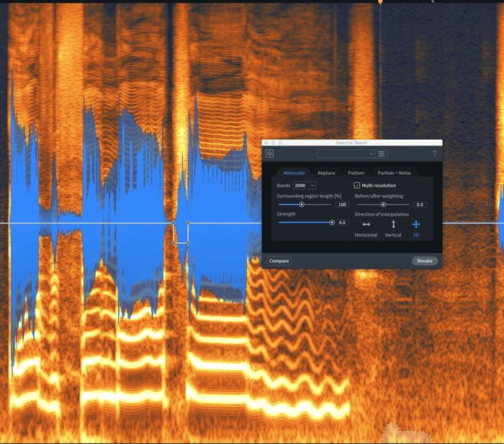Switch to the Partials + Noise tab
This screenshot has height=444, width=504.
(x=394, y=173)
